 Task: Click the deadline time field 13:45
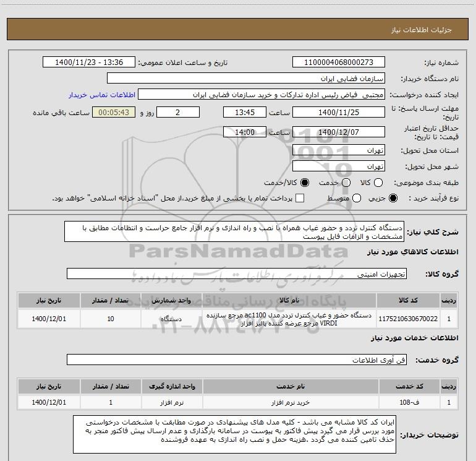pos(245,112)
